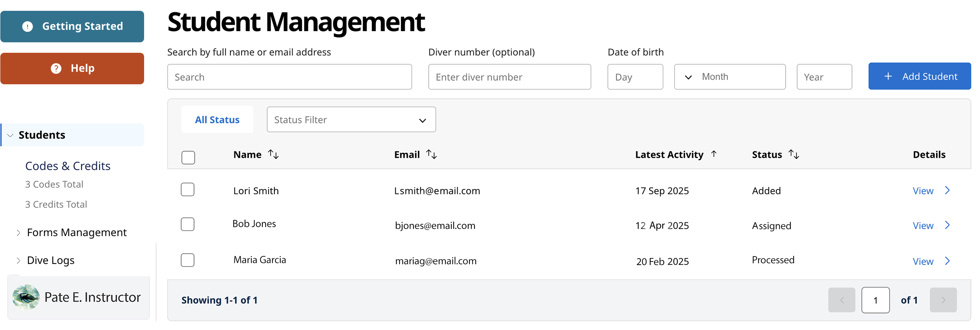980x330 pixels.
Task: Open the Status Filter dropdown
Action: click(x=351, y=120)
